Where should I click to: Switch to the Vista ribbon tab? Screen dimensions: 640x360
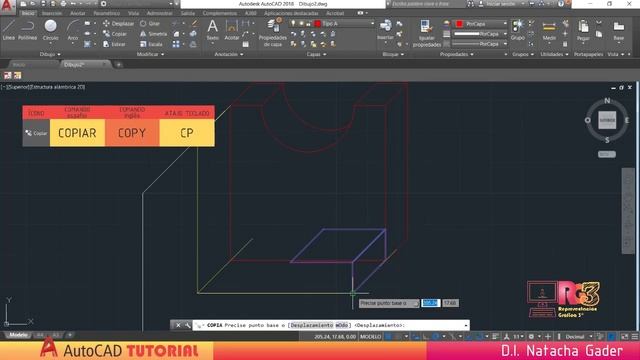click(133, 13)
